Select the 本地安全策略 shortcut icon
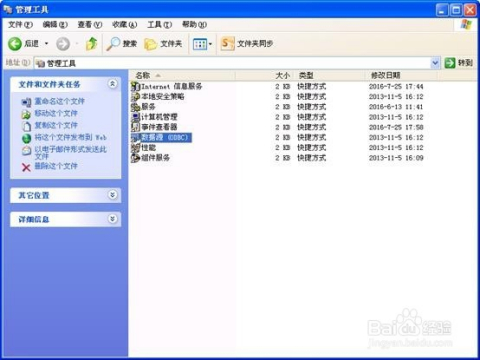The height and width of the screenshot is (360, 480). click(x=135, y=97)
